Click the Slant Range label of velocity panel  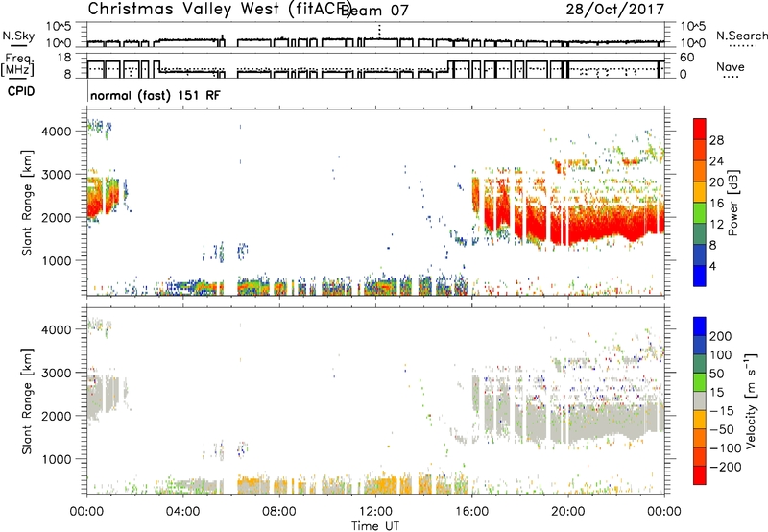tap(27, 400)
